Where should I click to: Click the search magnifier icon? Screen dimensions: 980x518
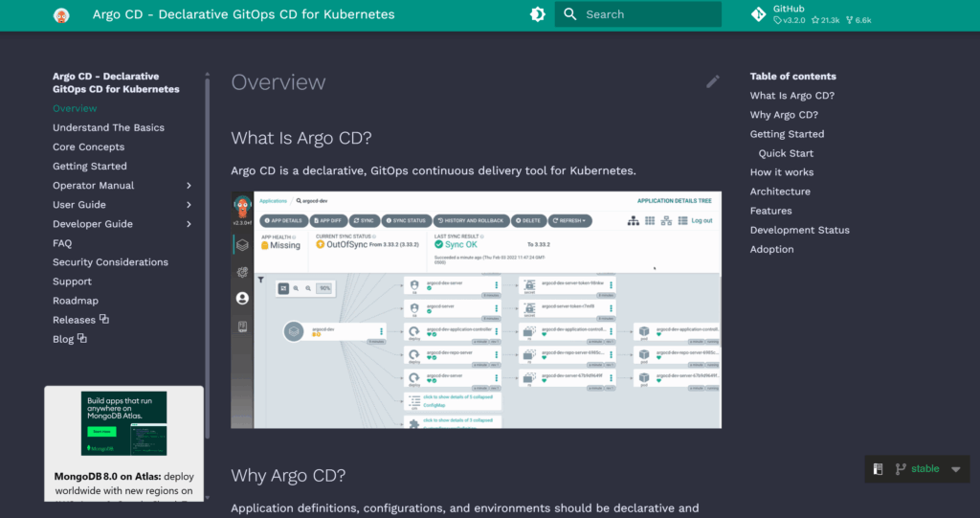coord(570,14)
